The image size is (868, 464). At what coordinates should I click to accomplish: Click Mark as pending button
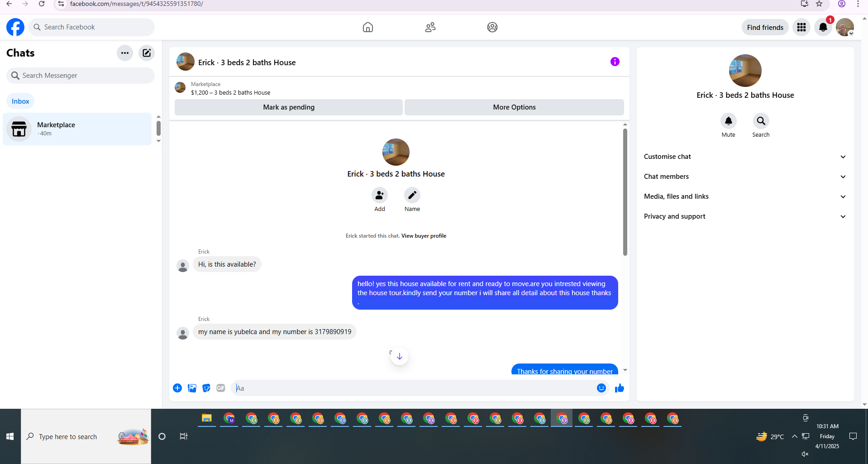pyautogui.click(x=289, y=107)
